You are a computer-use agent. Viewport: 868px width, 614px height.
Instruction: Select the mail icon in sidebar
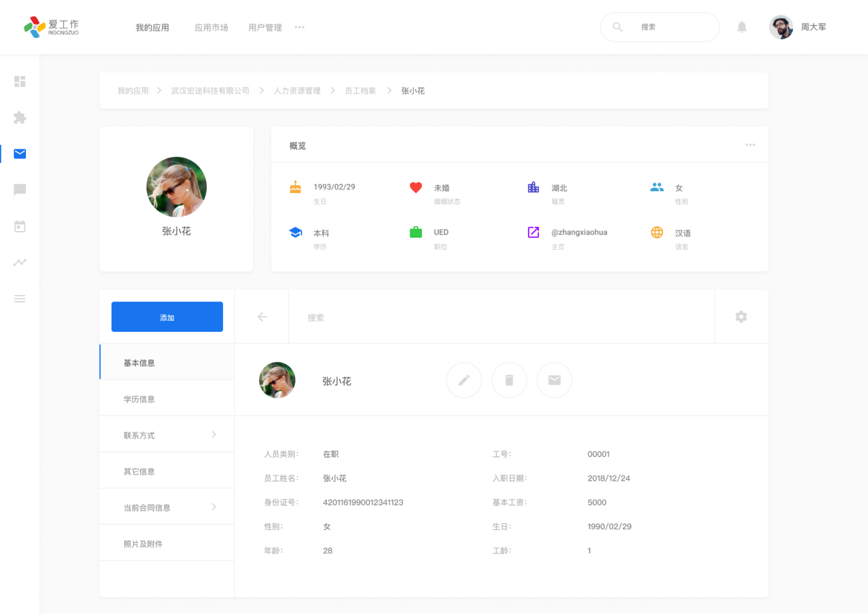(x=20, y=154)
